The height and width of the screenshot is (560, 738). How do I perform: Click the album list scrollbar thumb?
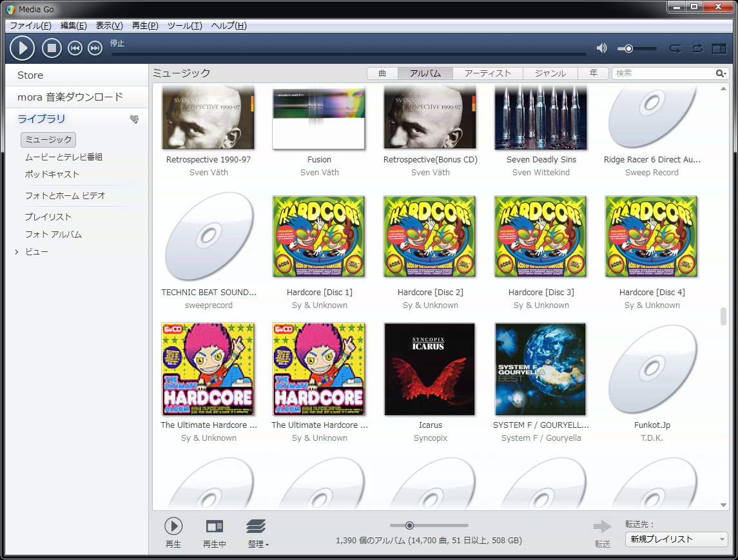point(723,316)
